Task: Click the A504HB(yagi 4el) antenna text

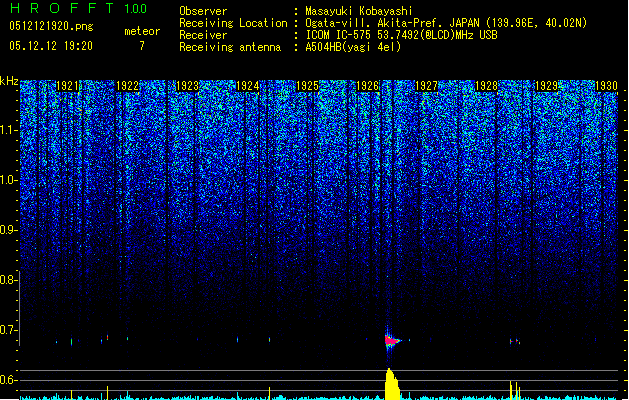Action: (353, 47)
